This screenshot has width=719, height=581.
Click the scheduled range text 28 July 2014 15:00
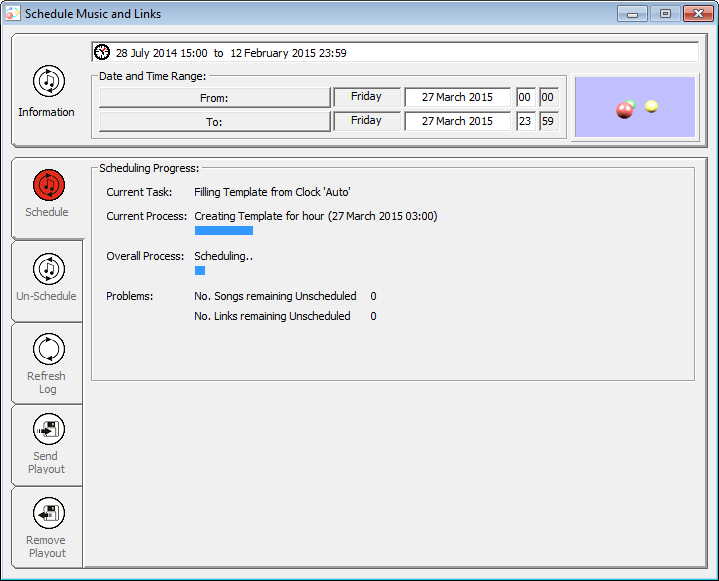click(x=161, y=53)
